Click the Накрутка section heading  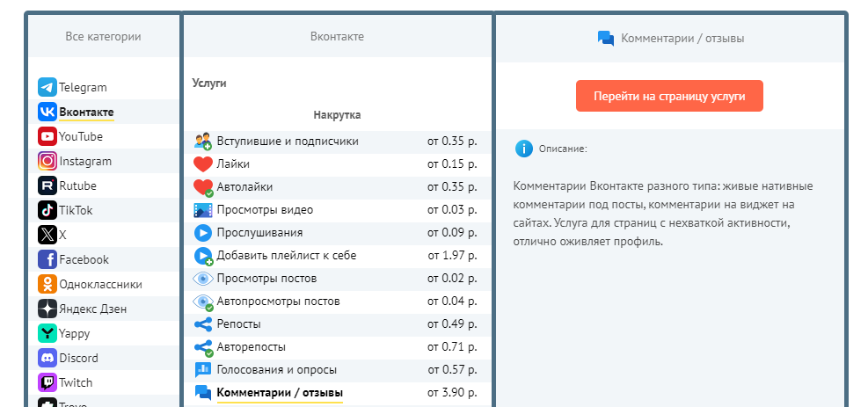click(337, 115)
